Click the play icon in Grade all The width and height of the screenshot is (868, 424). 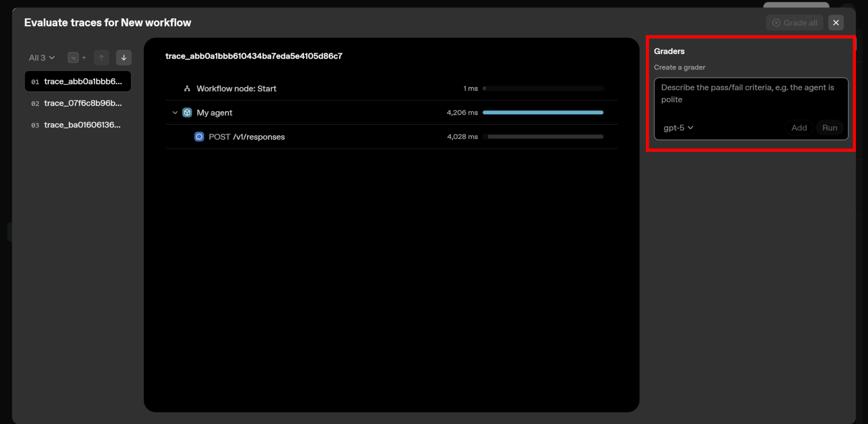(776, 23)
